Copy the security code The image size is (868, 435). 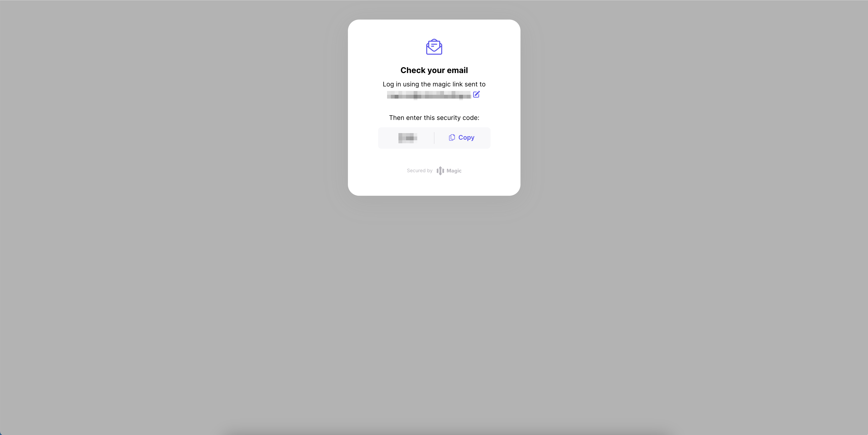click(x=461, y=137)
